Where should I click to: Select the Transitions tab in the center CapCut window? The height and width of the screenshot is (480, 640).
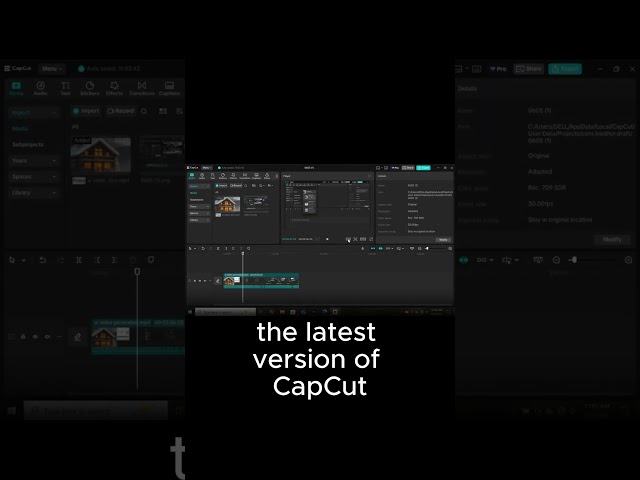(244, 176)
